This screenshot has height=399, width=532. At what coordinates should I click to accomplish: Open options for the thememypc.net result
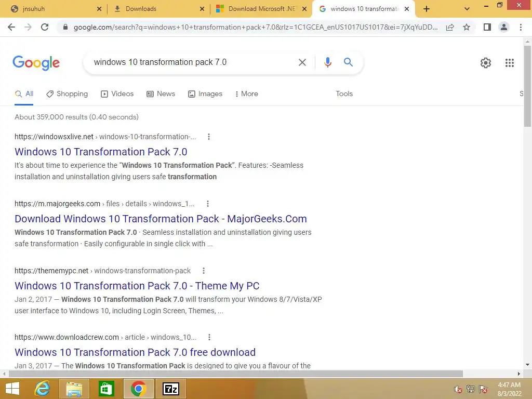pyautogui.click(x=204, y=271)
